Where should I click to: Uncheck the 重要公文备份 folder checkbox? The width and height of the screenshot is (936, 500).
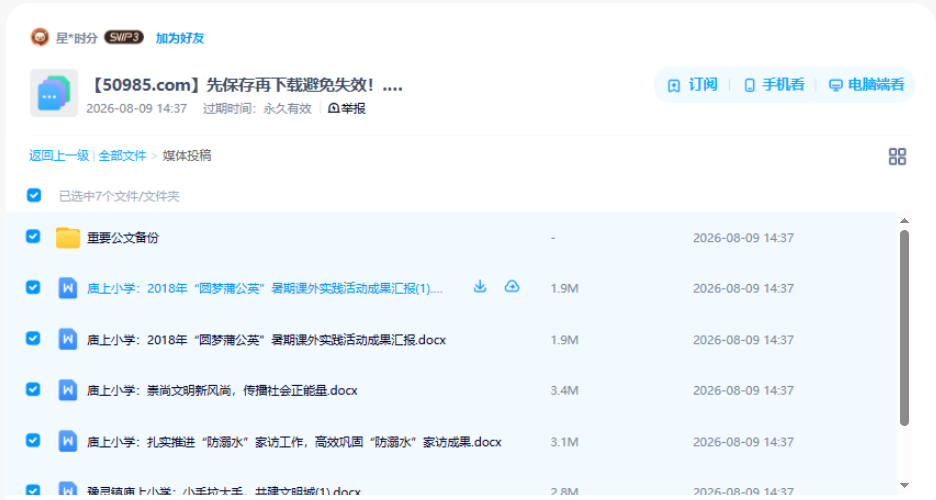coord(33,236)
